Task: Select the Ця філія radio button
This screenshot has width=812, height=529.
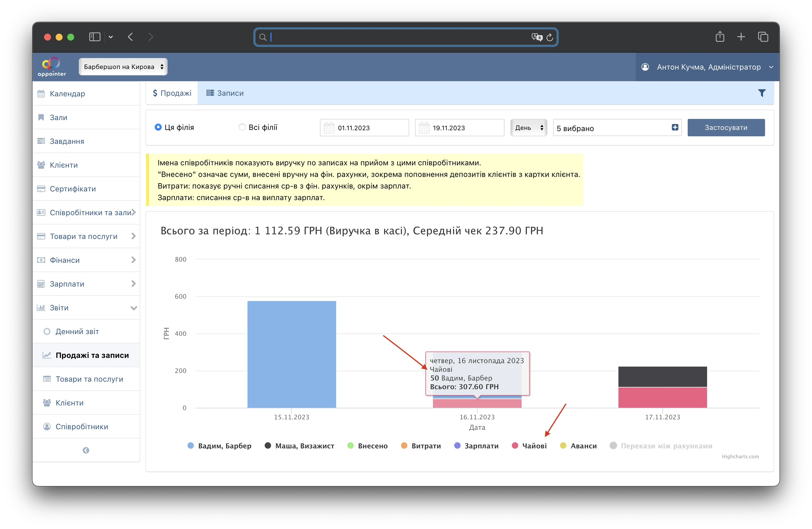Action: click(x=158, y=127)
